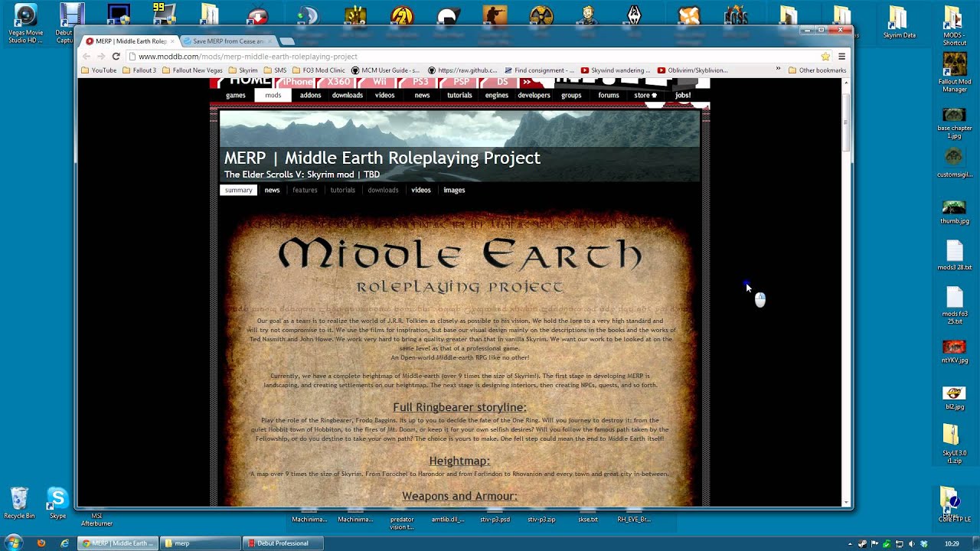Open Fallout New Vegas bookmarks folder

[192, 70]
